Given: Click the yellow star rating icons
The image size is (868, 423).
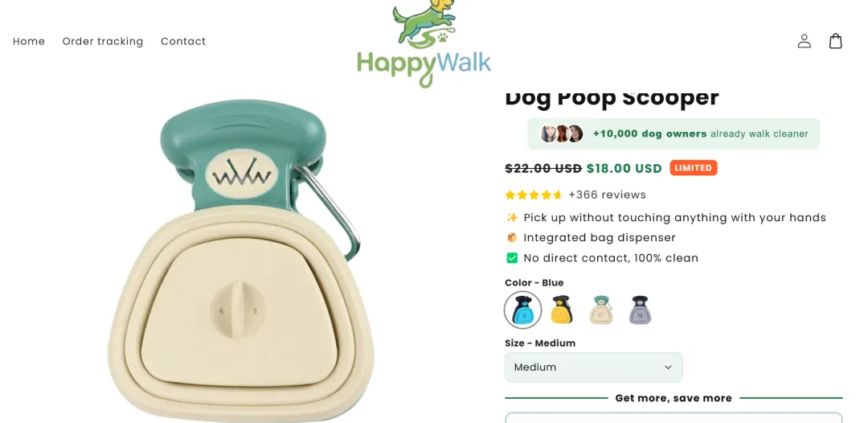Looking at the screenshot, I should click(534, 195).
